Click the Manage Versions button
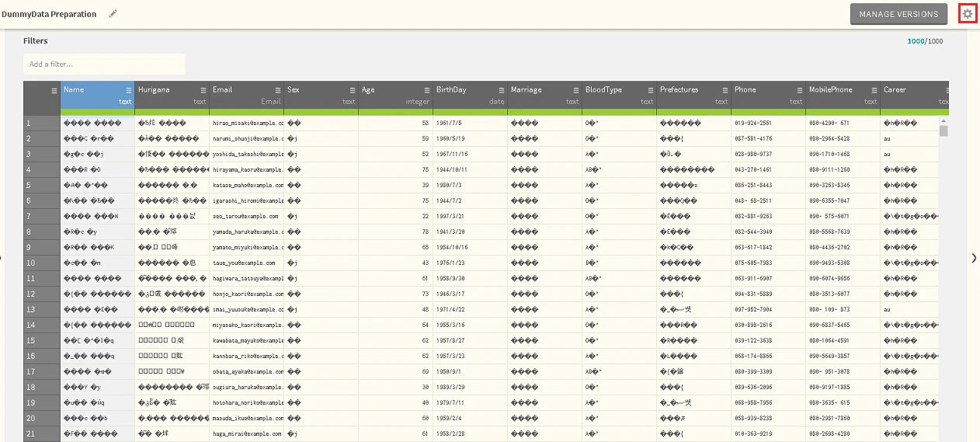980x442 pixels. click(898, 14)
